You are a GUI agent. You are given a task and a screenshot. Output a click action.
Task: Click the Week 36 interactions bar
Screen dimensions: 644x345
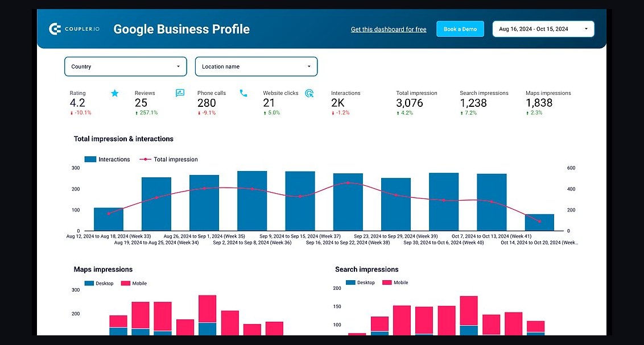252,201
